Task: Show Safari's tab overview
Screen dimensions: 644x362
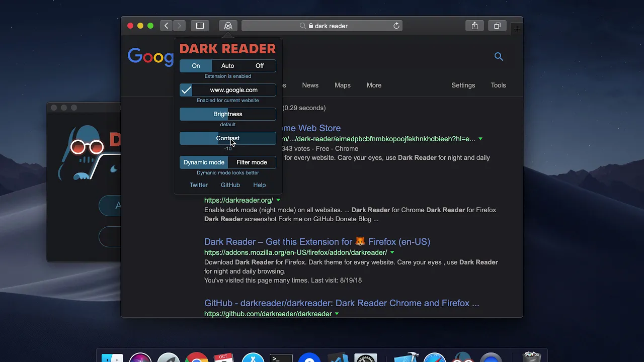Action: point(497,26)
